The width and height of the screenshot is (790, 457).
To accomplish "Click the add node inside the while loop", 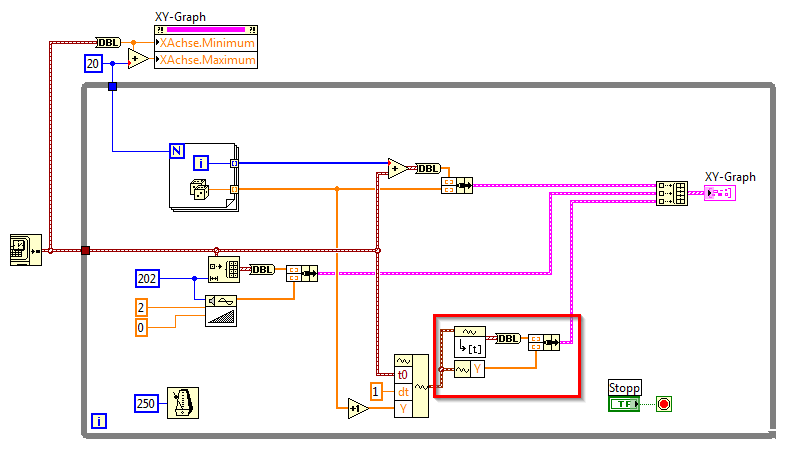I will coord(398,168).
